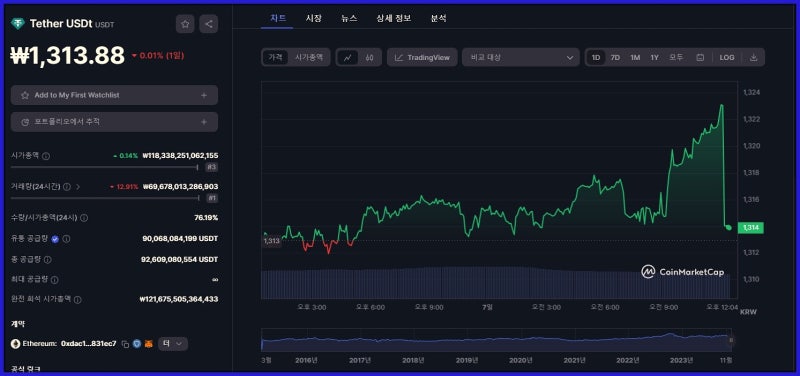Click the current price 1,314 label on chart
The height and width of the screenshot is (376, 800).
[x=751, y=228]
